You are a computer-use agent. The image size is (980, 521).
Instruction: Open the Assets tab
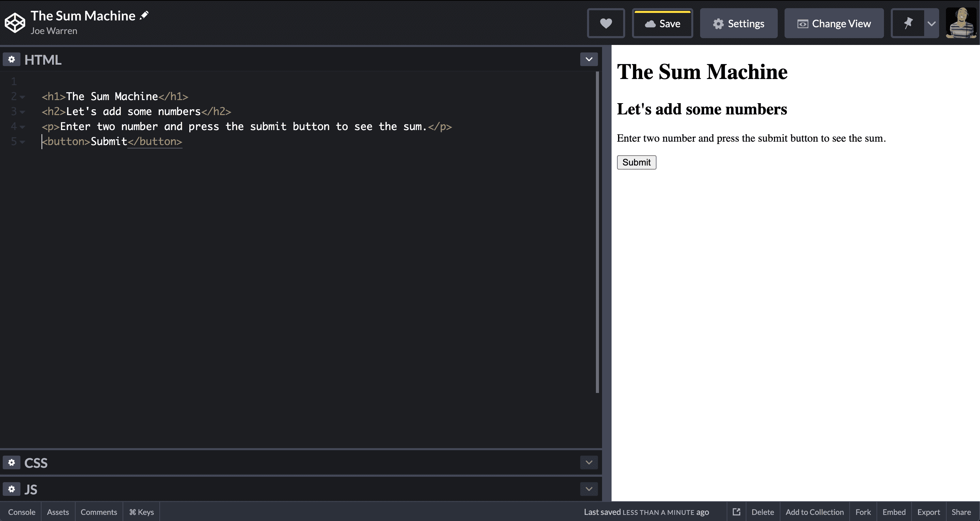coord(58,512)
